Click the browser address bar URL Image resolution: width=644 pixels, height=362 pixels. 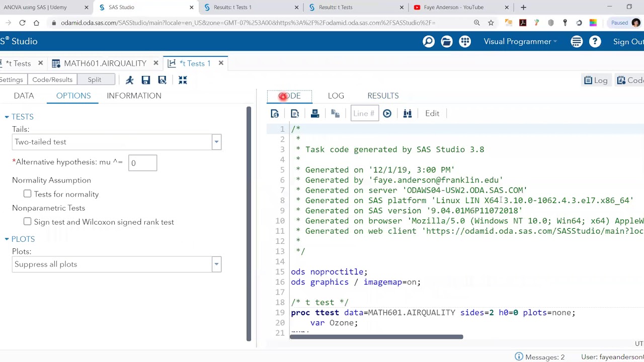coord(248,23)
